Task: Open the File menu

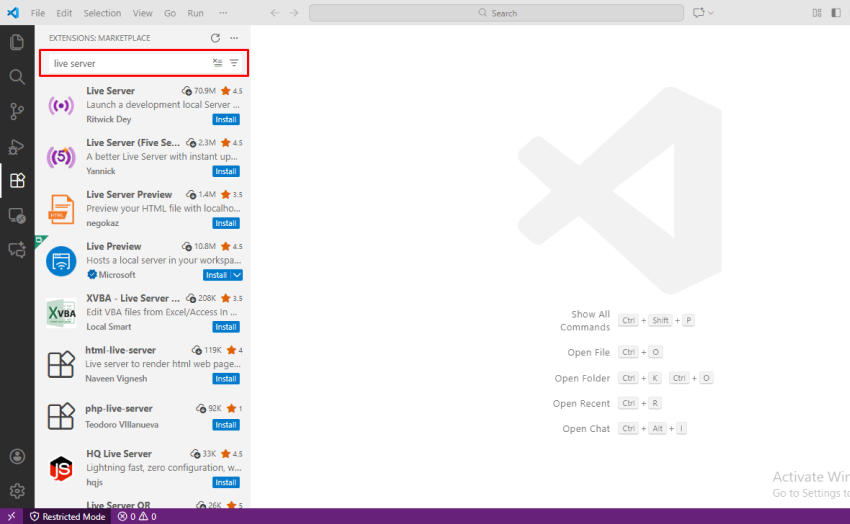Action: click(37, 13)
